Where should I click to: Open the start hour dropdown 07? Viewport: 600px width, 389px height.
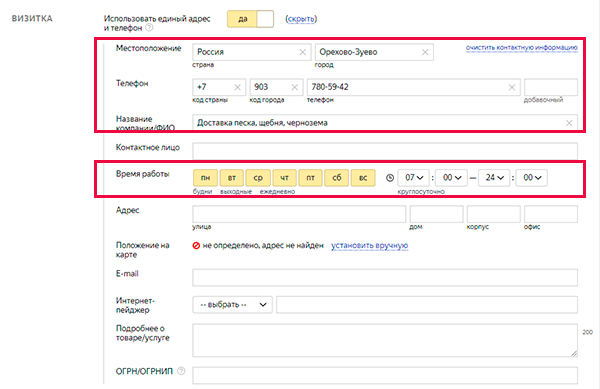pyautogui.click(x=414, y=178)
